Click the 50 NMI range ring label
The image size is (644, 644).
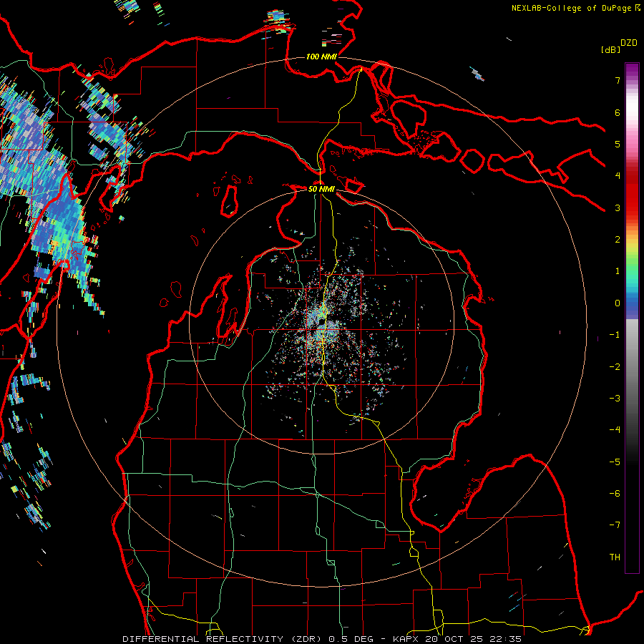321,189
